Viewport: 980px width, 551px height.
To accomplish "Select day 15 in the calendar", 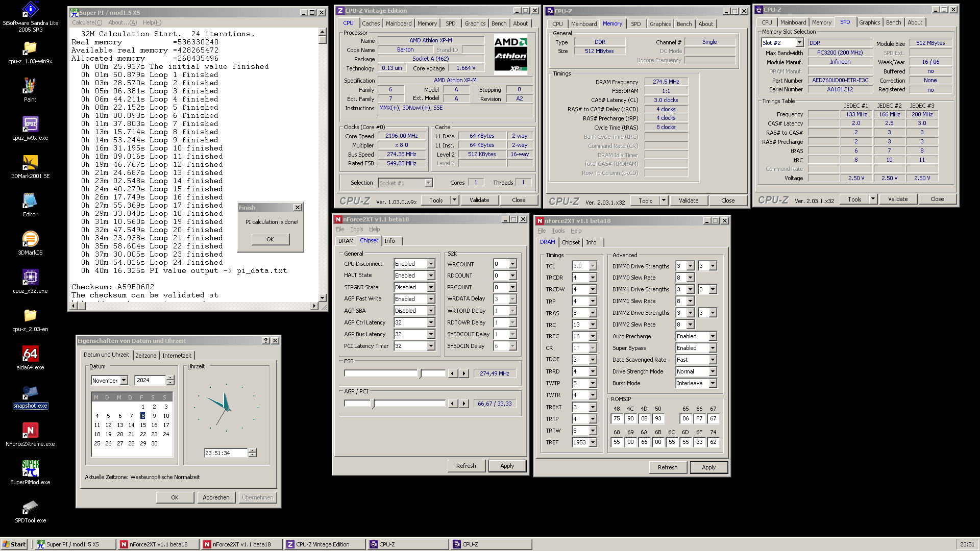I will [x=143, y=425].
